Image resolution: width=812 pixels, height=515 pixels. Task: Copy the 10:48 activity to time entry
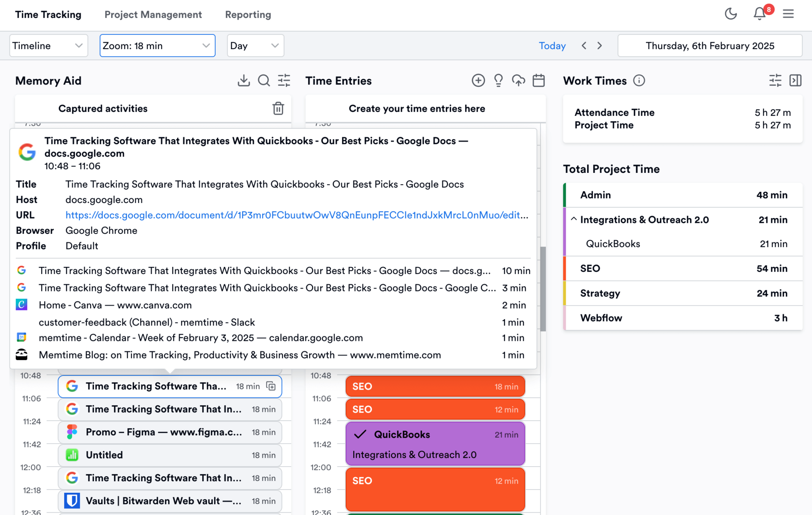point(271,386)
